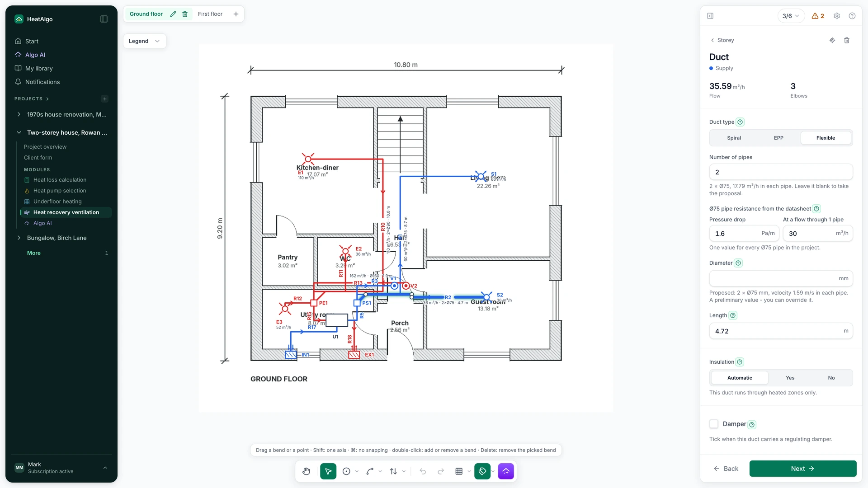Pick the duct drawing curve tool

pos(370,471)
